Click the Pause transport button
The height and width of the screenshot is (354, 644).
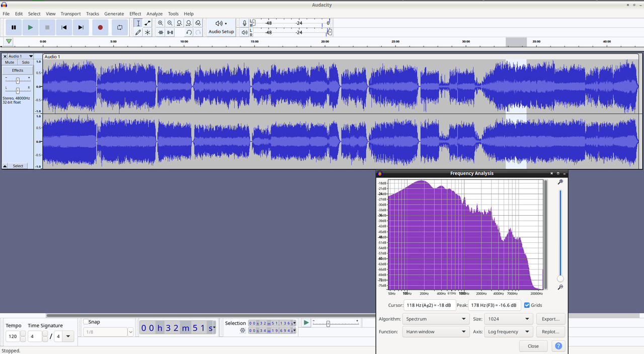(x=14, y=27)
